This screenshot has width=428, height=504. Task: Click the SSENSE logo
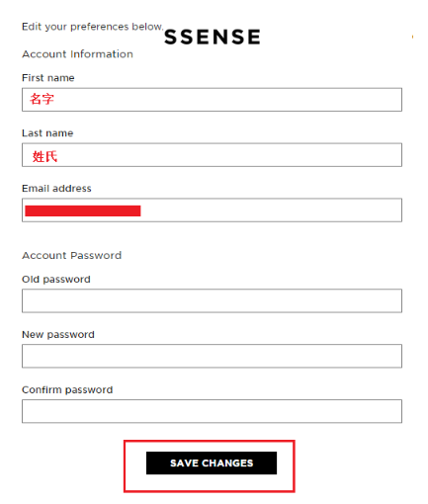click(213, 37)
